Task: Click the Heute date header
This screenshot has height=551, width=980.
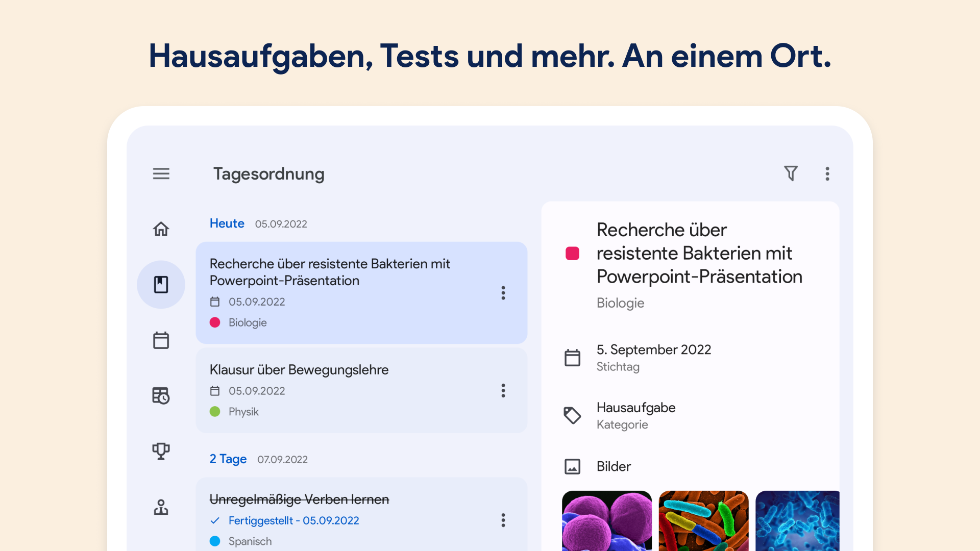Action: pos(227,223)
